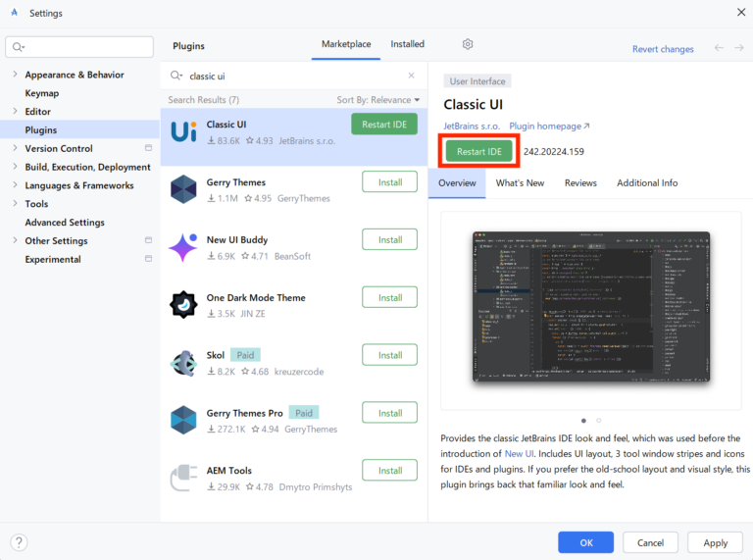753x560 pixels.
Task: Install the AEM Tools plugin
Action: tap(389, 470)
